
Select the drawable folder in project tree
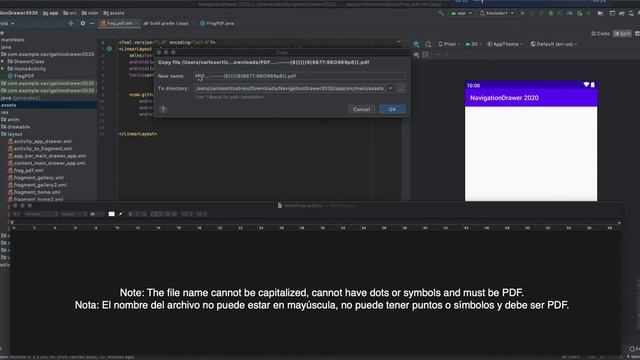click(x=16, y=127)
